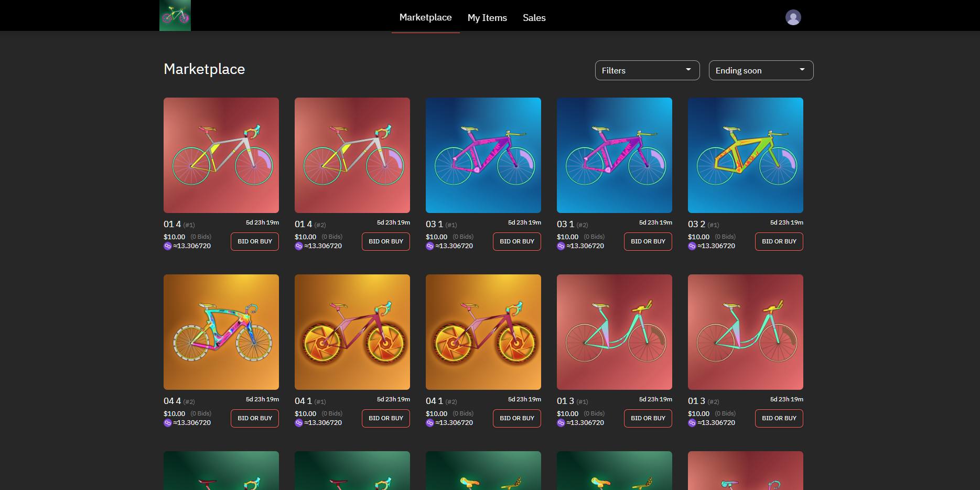The height and width of the screenshot is (490, 980).
Task: View the 04 1 (#1) bike thumbnail
Action: [352, 332]
